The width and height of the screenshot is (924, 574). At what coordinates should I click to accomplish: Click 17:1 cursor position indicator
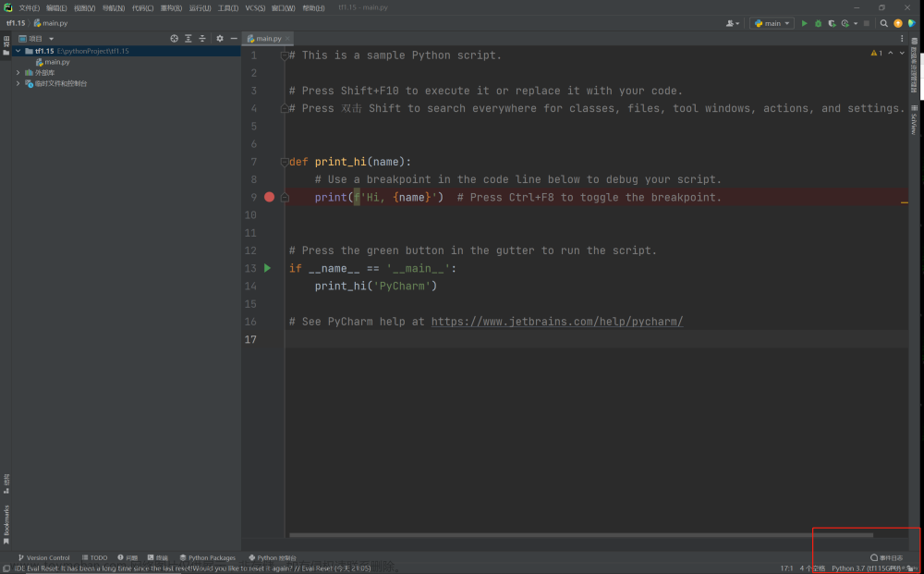click(786, 568)
